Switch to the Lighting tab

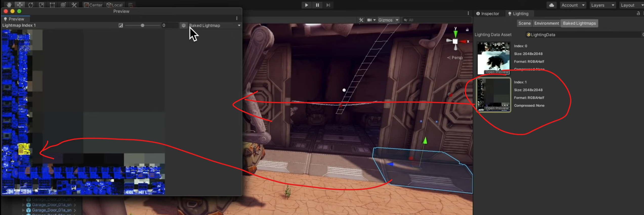(518, 14)
